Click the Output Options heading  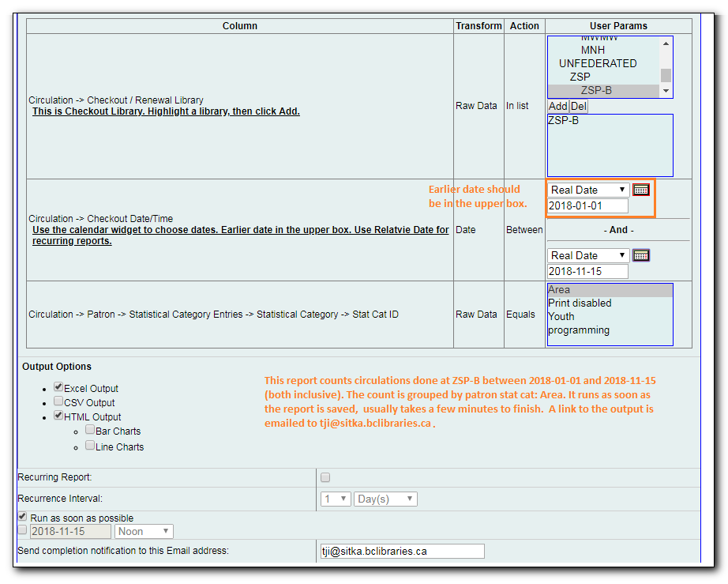click(57, 367)
